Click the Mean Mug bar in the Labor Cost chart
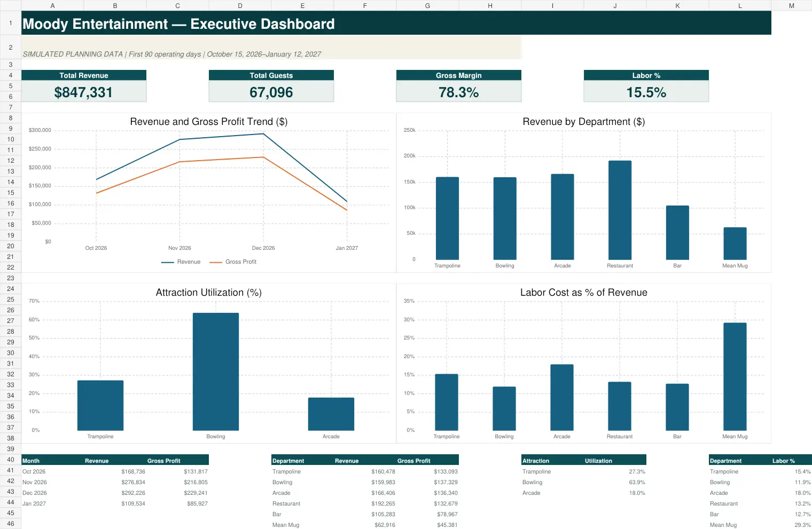The width and height of the screenshot is (812, 529). 735,376
